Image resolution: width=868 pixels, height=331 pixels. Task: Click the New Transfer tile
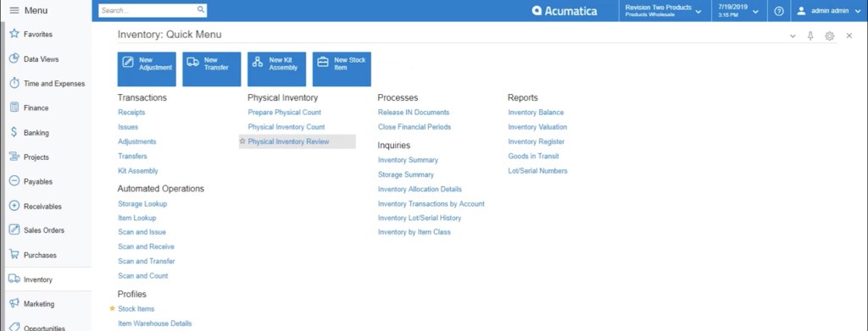pos(211,69)
